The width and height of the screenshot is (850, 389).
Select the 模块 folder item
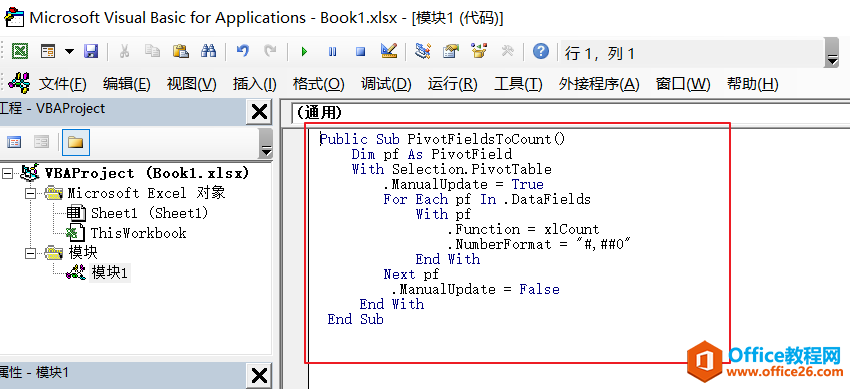point(83,253)
